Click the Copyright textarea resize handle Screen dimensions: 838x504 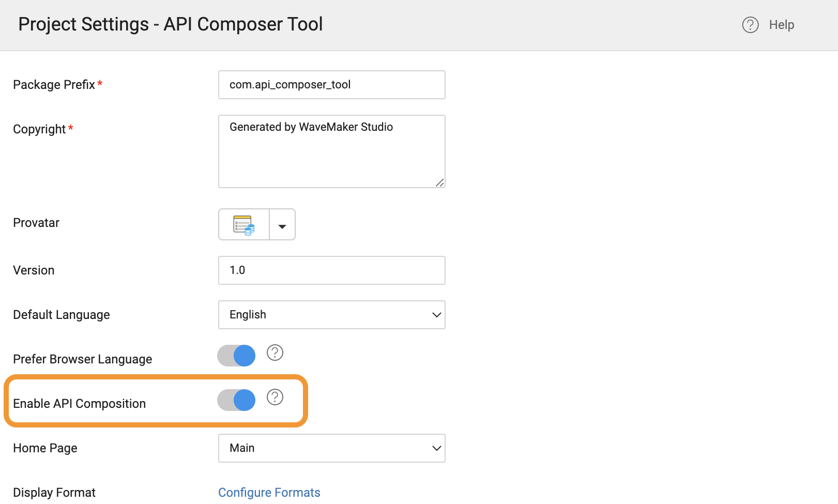tap(440, 182)
